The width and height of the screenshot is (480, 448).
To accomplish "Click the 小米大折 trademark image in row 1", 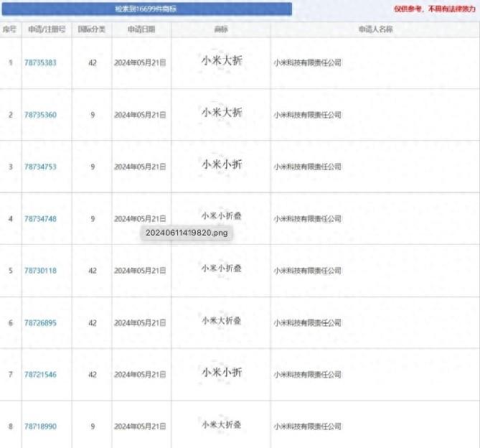I will [222, 60].
